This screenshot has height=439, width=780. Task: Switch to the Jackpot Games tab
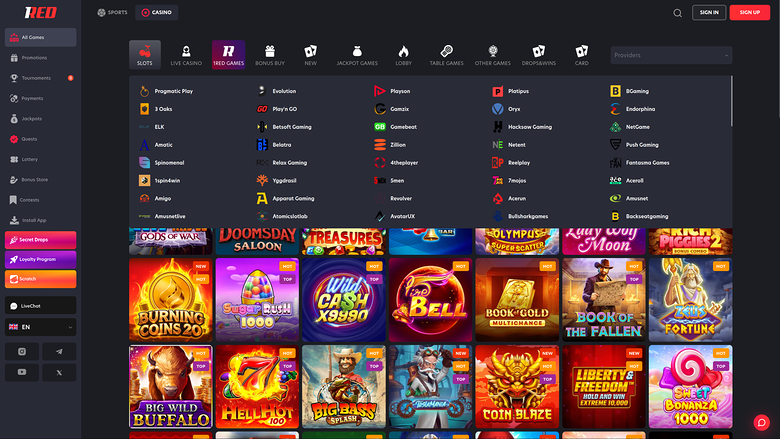pyautogui.click(x=357, y=55)
